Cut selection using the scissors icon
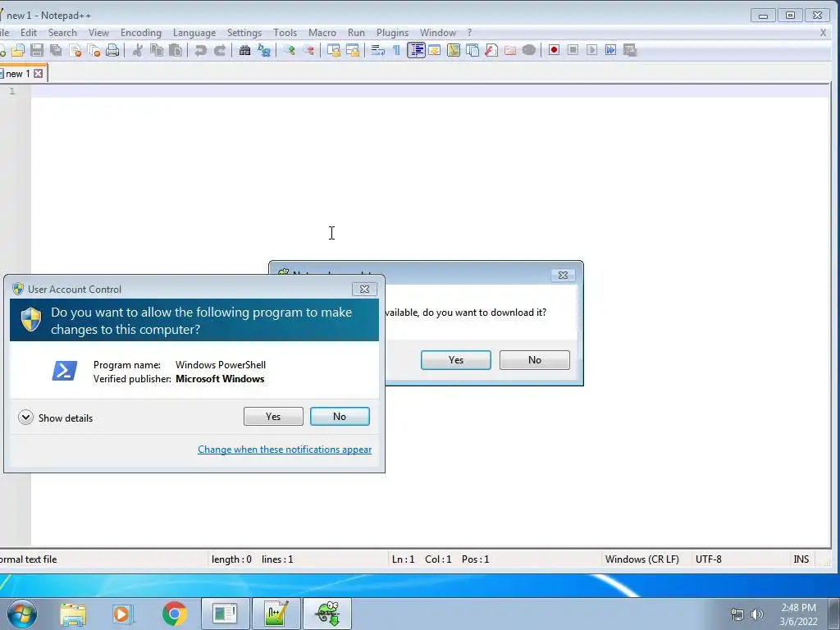 (x=138, y=50)
